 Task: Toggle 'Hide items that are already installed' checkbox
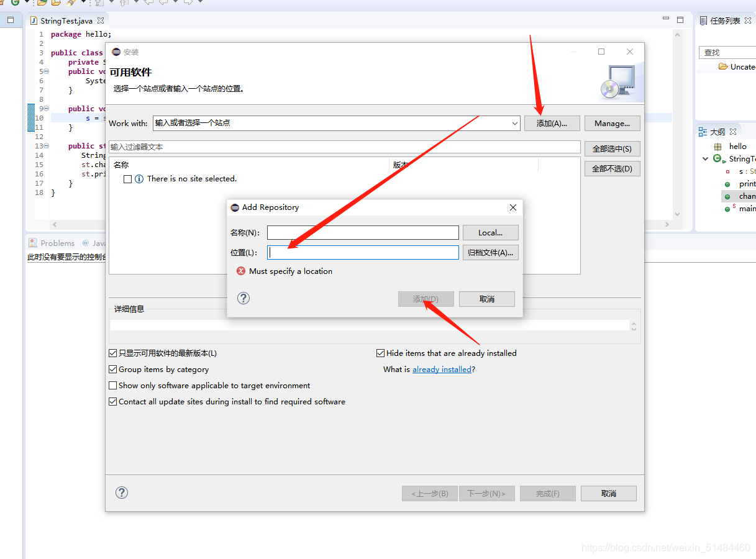click(x=380, y=353)
